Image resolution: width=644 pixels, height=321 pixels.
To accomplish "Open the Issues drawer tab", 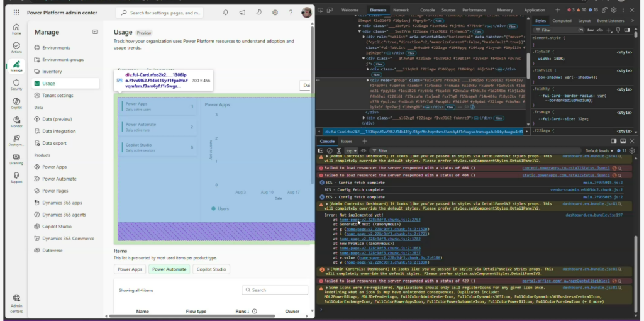I will [347, 141].
